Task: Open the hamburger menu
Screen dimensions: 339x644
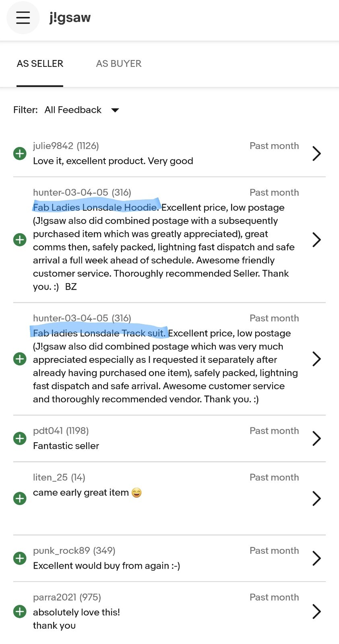Action: tap(23, 18)
